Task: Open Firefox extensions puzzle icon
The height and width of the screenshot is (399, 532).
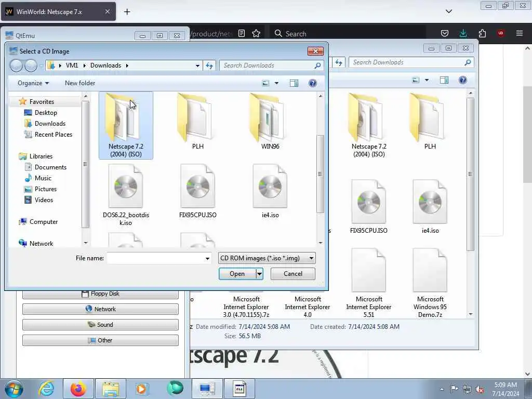Action: [x=482, y=33]
